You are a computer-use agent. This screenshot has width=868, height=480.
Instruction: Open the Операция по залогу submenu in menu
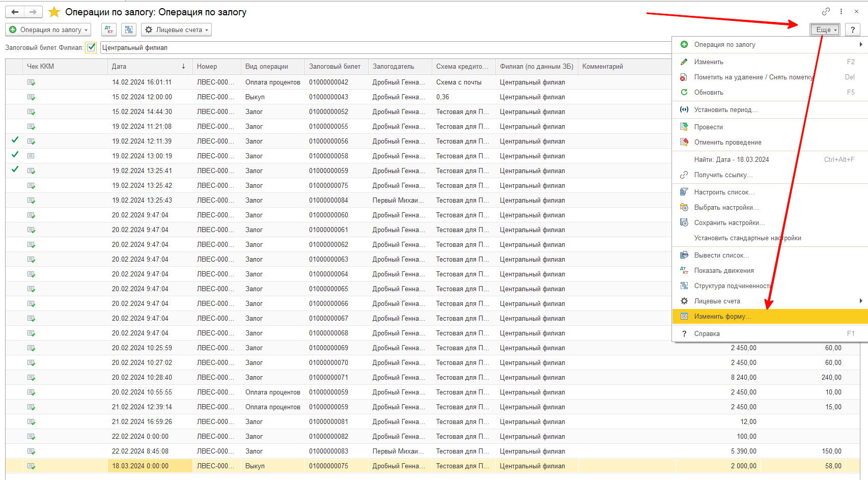[x=770, y=45]
